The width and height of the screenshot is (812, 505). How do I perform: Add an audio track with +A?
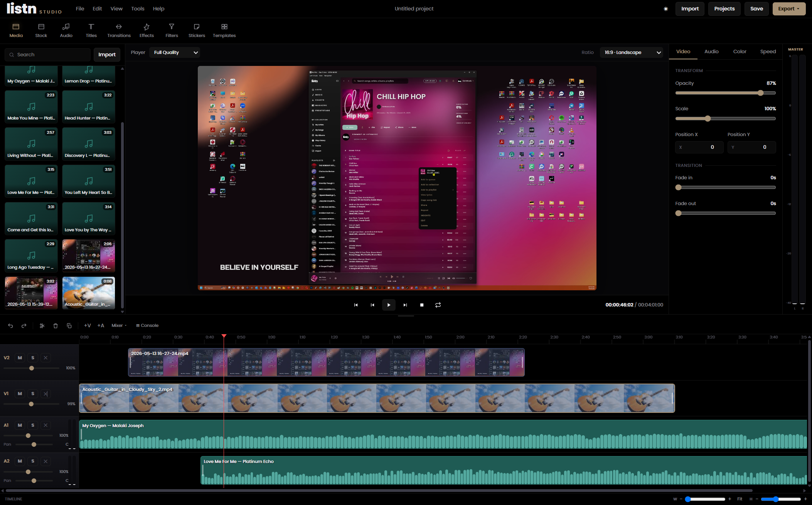(x=101, y=326)
